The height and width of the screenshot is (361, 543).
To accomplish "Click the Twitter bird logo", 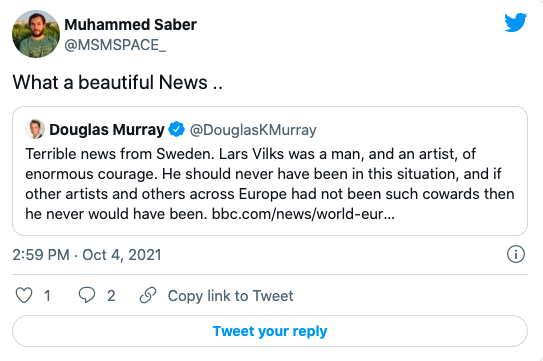I will tap(516, 23).
